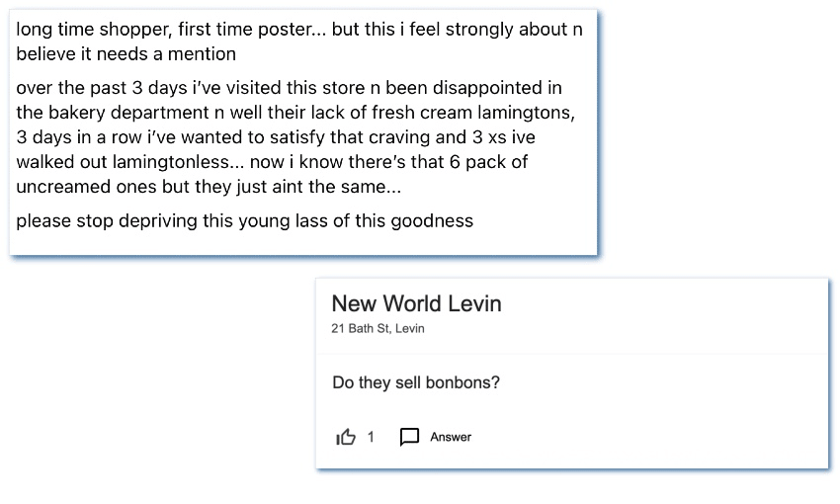Click the "long time shopper" opening line
The height and width of the screenshot is (504, 840).
82,30
